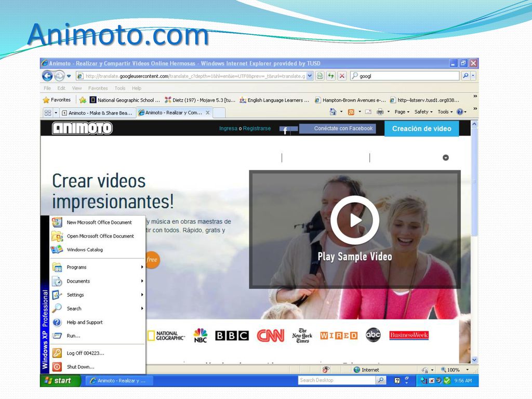This screenshot has height=399, width=532.
Task: Expand Documents submenu
Action: [x=98, y=281]
